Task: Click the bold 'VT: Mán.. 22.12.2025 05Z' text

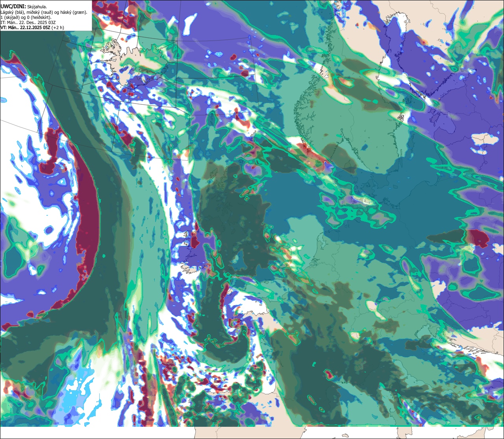Action: [25, 28]
